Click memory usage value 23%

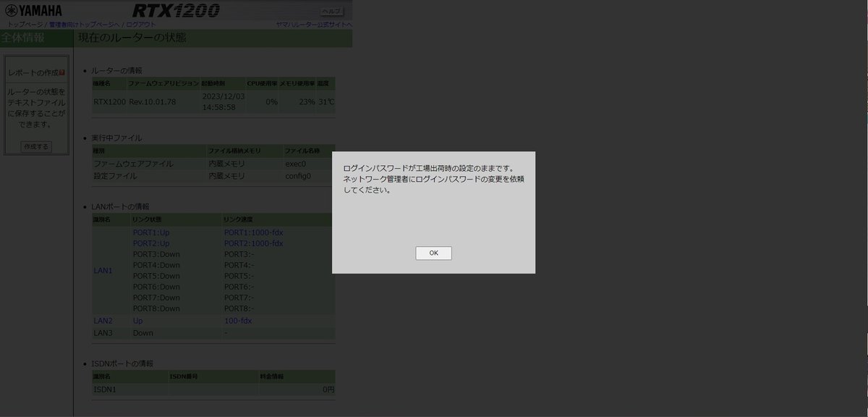click(307, 102)
